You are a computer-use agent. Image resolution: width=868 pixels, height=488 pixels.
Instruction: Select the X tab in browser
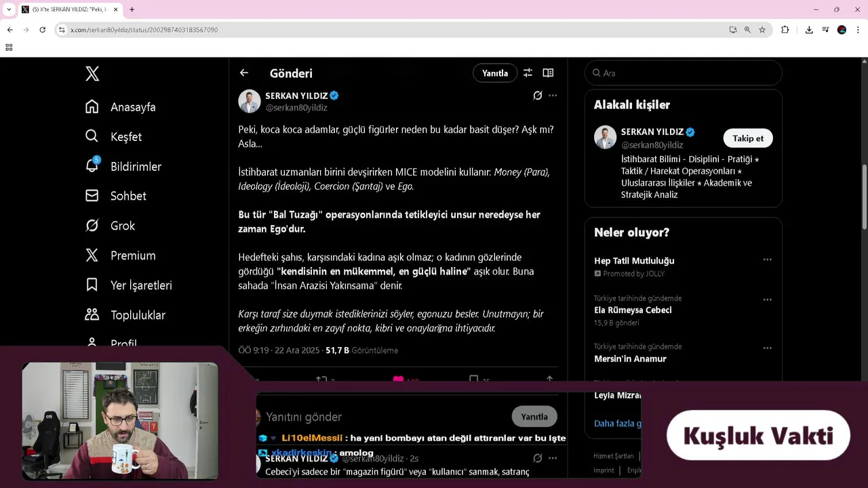(69, 9)
